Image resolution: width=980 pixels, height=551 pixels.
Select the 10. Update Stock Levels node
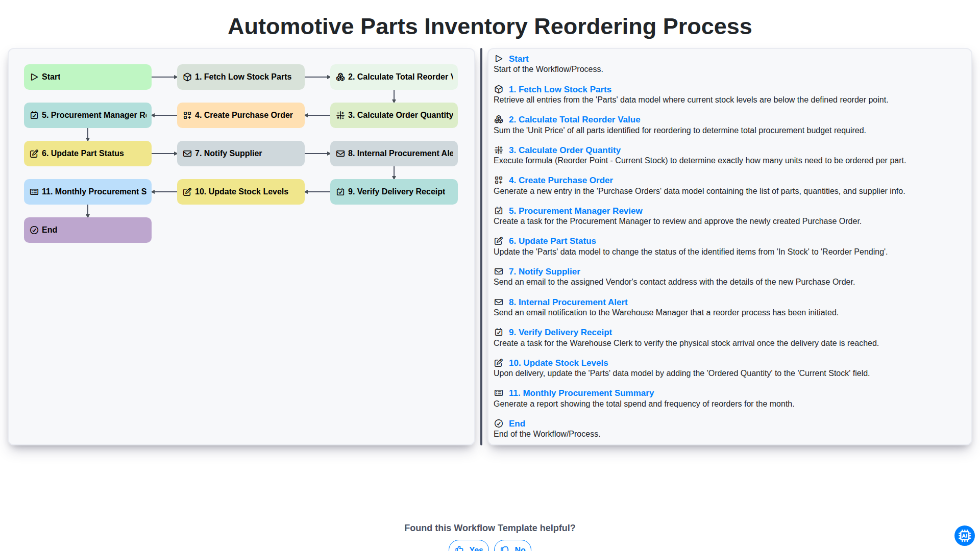pyautogui.click(x=241, y=192)
